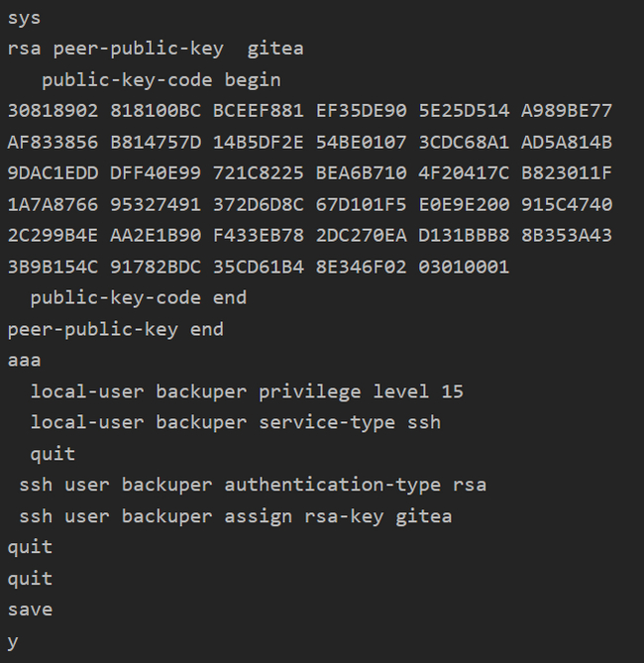Click the "peer-public-key end" line
The width and height of the screenshot is (644, 663).
(x=116, y=329)
